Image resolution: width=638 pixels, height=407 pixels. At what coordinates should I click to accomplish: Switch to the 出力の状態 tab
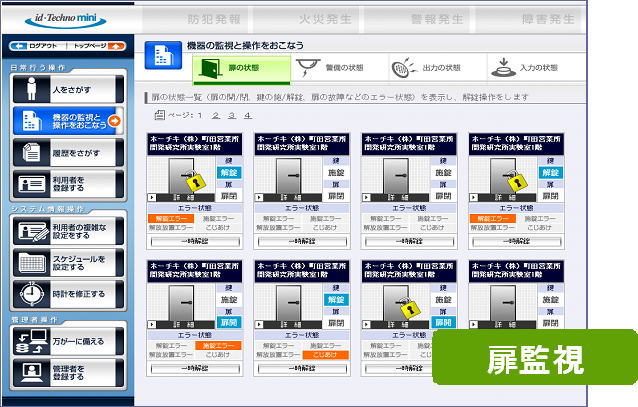click(430, 67)
